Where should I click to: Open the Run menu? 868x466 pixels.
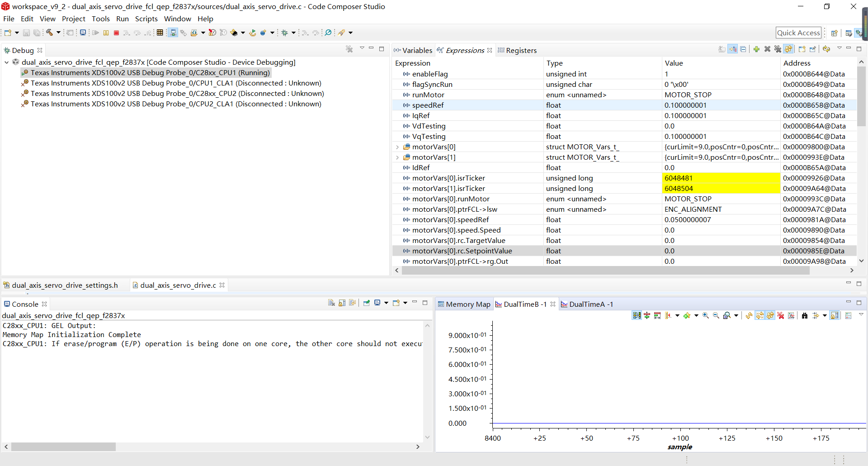click(123, 19)
